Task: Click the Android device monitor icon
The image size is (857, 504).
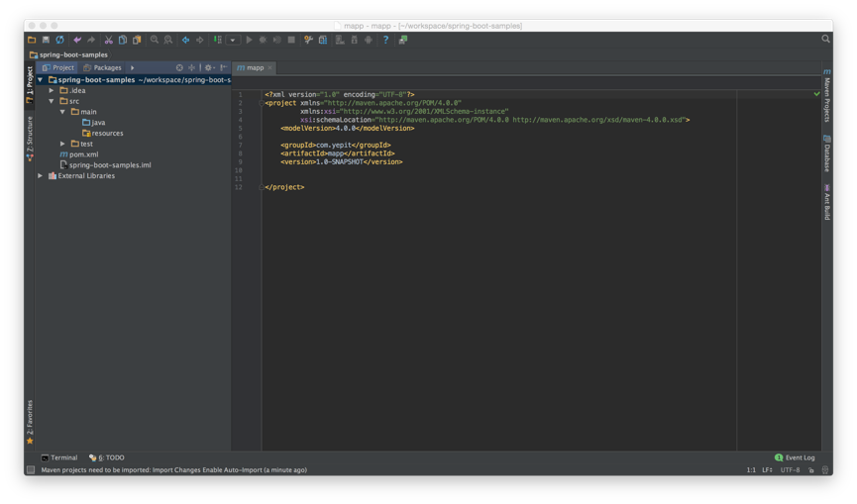Action: pyautogui.click(x=369, y=40)
